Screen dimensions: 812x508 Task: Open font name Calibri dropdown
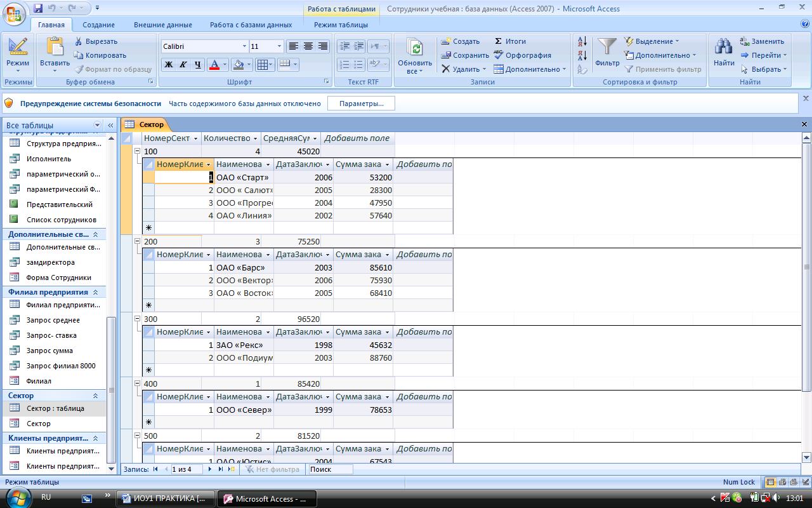pos(244,46)
